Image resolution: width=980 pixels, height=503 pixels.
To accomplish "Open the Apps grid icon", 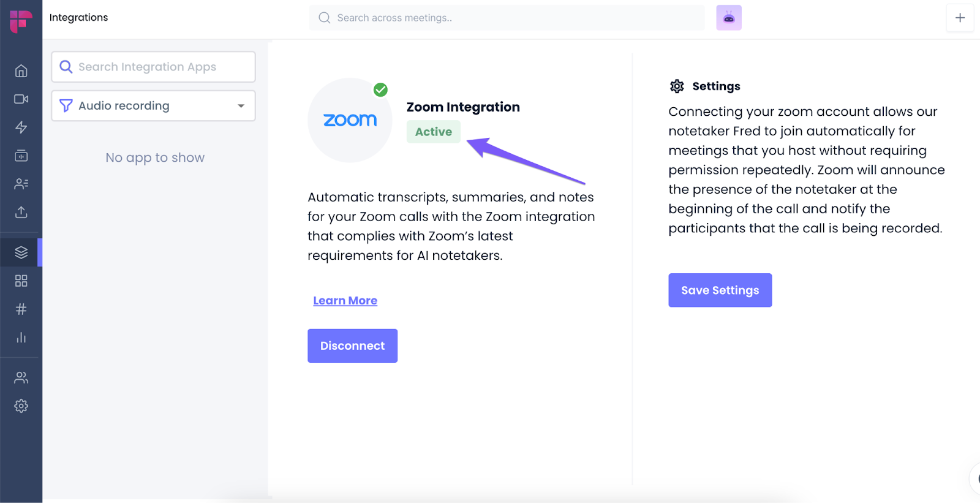I will pos(21,281).
